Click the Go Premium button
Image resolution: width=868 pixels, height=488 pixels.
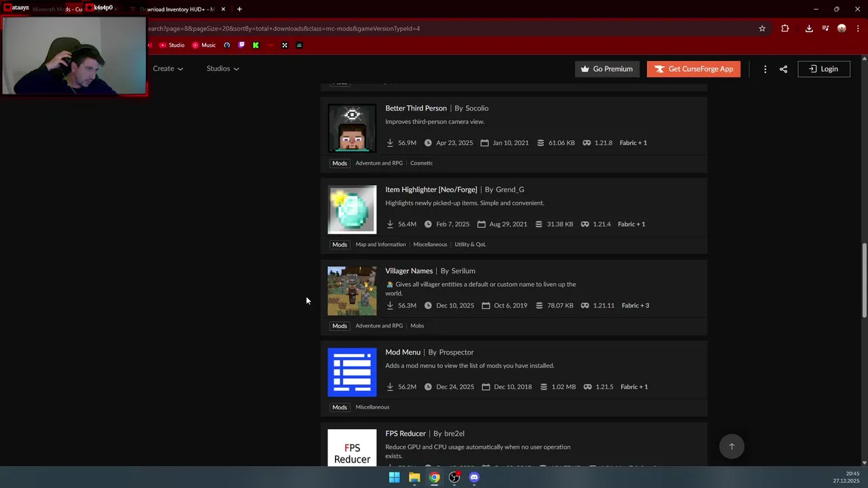coord(607,69)
